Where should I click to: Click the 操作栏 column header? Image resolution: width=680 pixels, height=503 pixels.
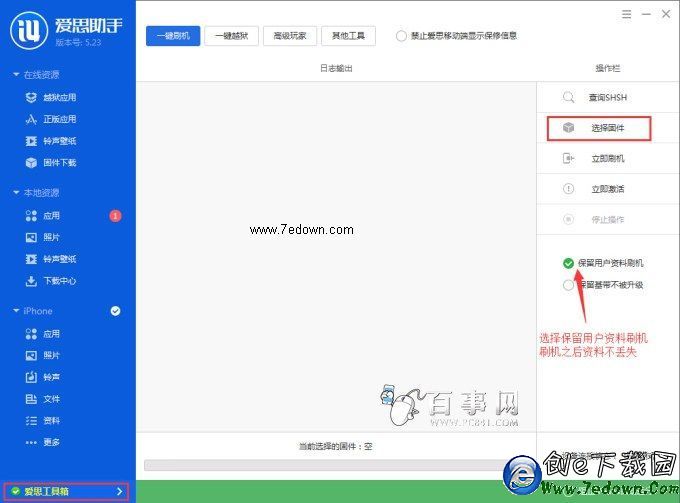608,68
